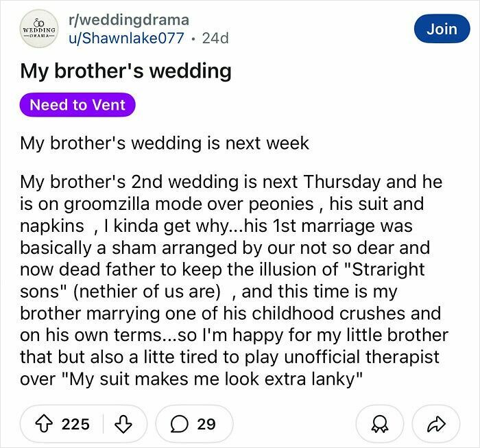The height and width of the screenshot is (448, 480).
Task: Upvote the post
Action: click(x=46, y=424)
